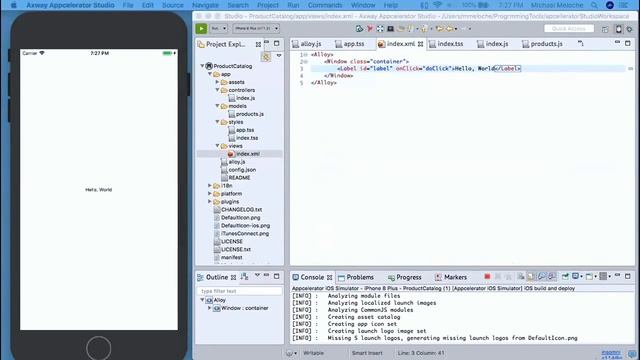This screenshot has width=640, height=360.
Task: Click the clear console icon
Action: [521, 277]
